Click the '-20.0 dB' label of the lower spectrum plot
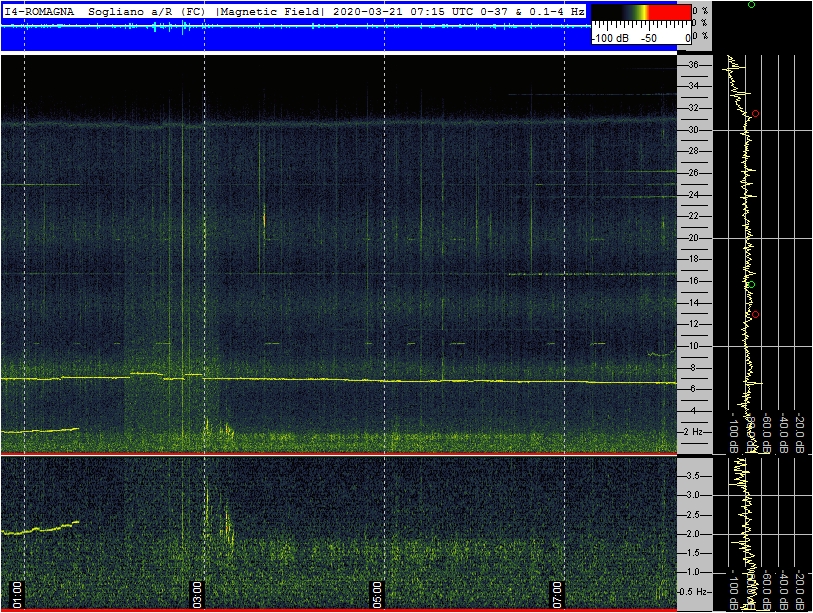This screenshot has width=813, height=613. pos(801,590)
